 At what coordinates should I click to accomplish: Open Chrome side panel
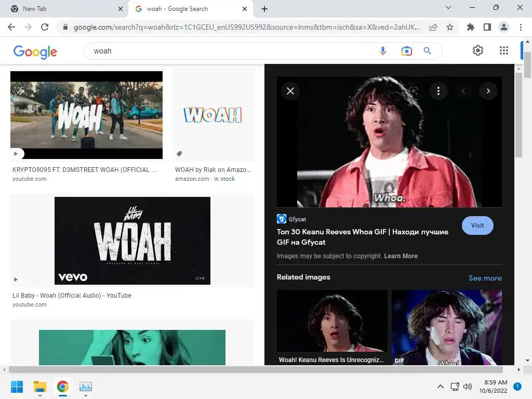click(487, 27)
